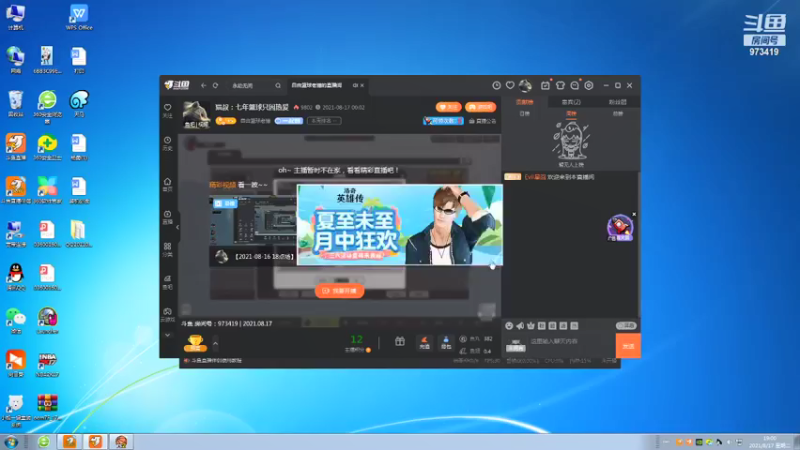800x450 pixels.
Task: Send chat message with orange 发送 button
Action: (628, 346)
